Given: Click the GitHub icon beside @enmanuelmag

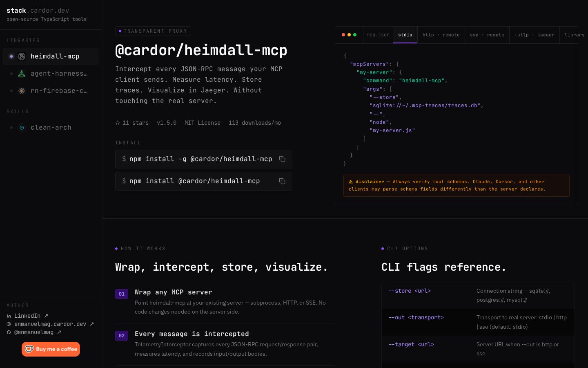Looking at the screenshot, I should click(x=9, y=332).
